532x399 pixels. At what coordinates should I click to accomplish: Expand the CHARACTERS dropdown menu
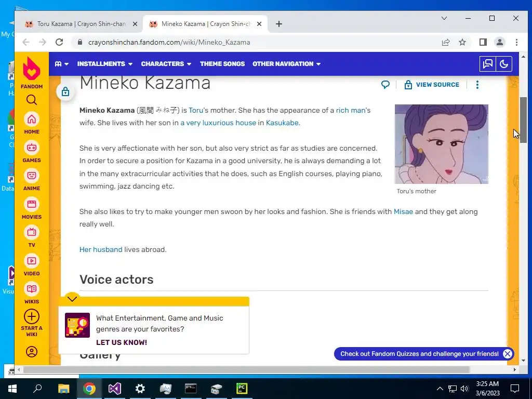coord(166,64)
